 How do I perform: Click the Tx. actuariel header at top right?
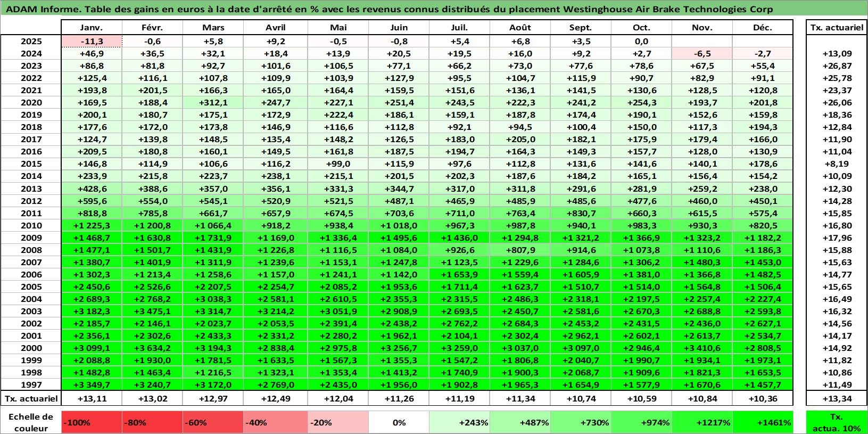click(x=837, y=28)
